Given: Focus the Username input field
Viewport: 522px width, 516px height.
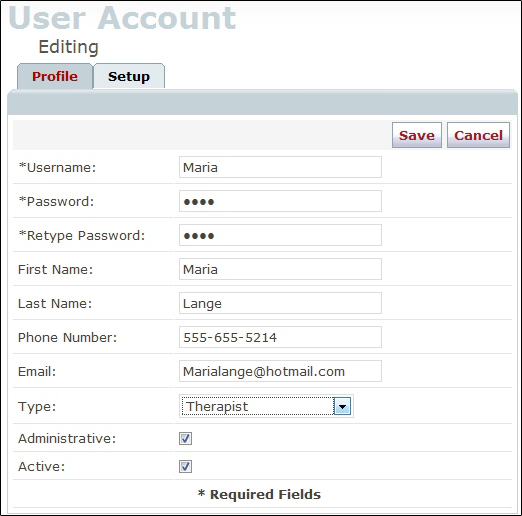Looking at the screenshot, I should pos(280,167).
